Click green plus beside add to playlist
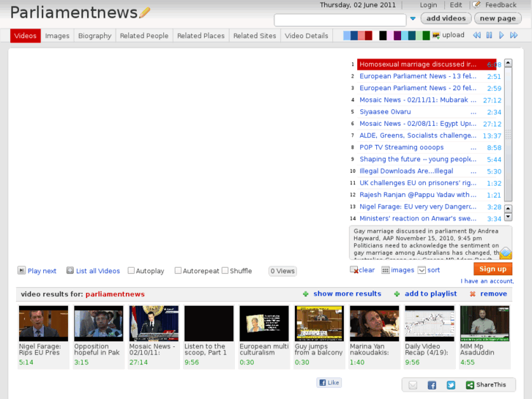The width and height of the screenshot is (532, 399). 397,294
